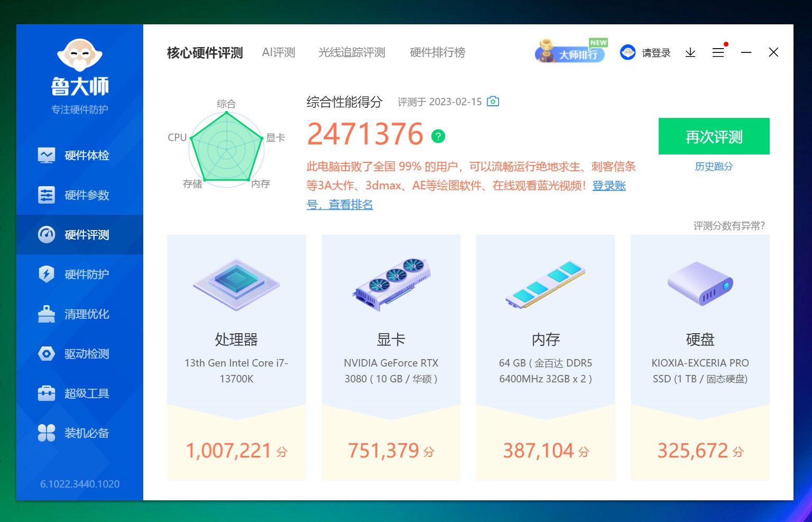The height and width of the screenshot is (522, 812).
Task: Click the 大师排行 trophy banner
Action: (571, 52)
